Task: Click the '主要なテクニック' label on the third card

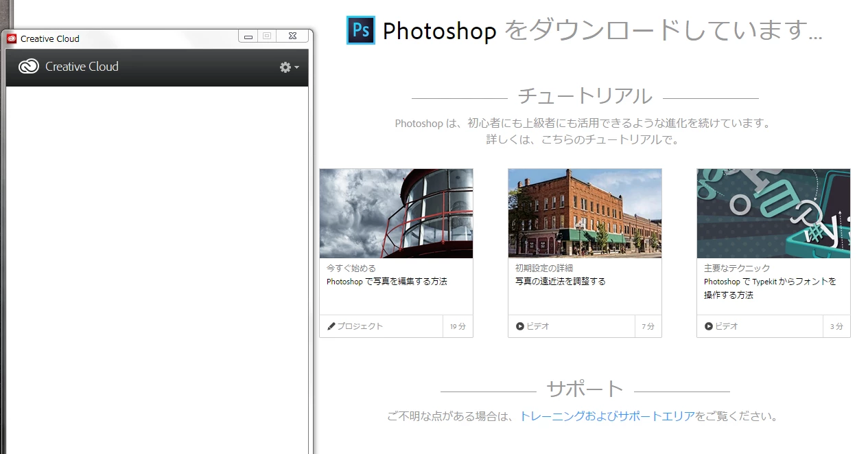Action: [x=737, y=268]
